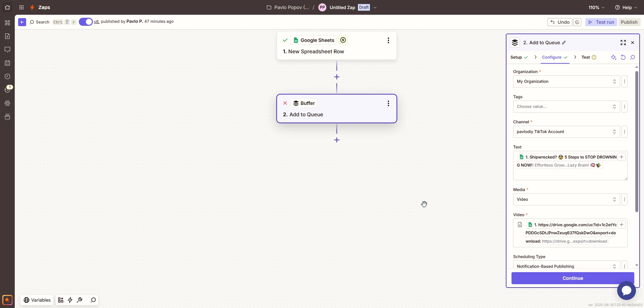Click the Undo button

[560, 22]
